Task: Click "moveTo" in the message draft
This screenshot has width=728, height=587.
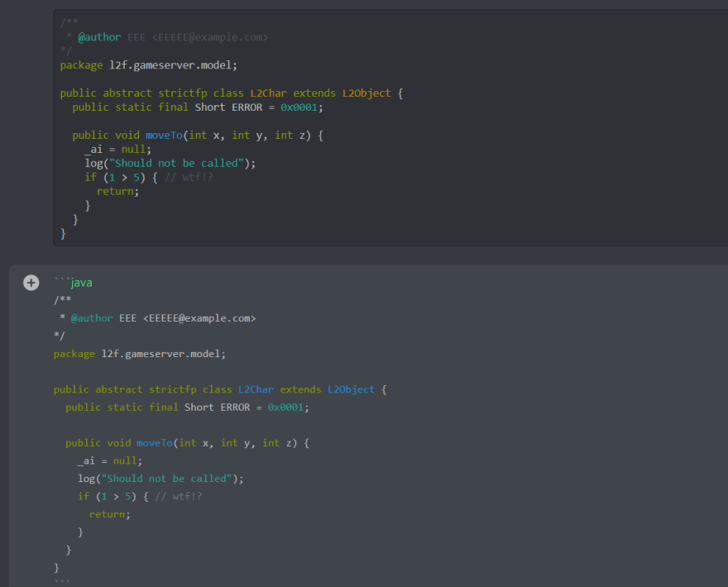Action: coord(154,443)
